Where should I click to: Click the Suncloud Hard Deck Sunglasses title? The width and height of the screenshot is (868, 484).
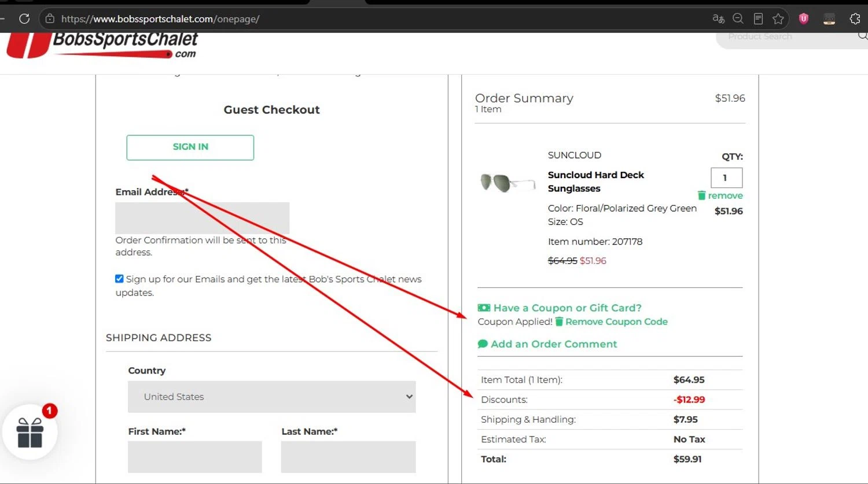click(x=596, y=182)
